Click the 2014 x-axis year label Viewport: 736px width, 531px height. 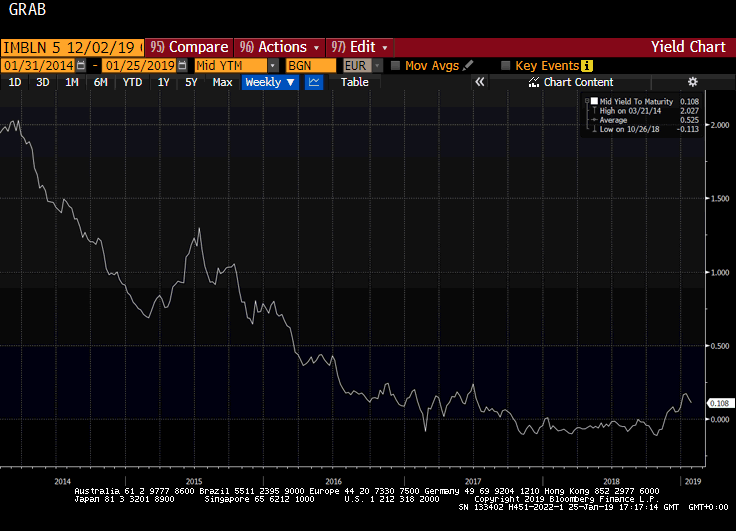pyautogui.click(x=62, y=481)
